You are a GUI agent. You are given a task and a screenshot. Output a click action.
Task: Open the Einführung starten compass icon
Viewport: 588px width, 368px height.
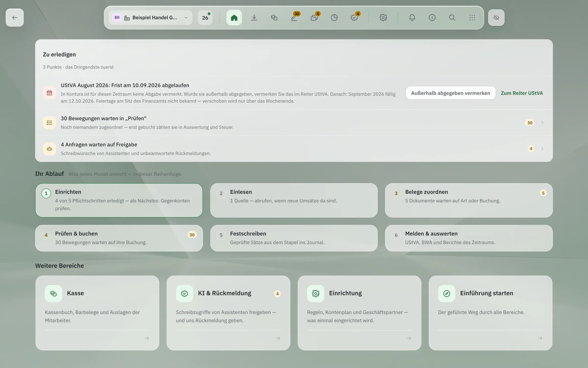coord(447,293)
